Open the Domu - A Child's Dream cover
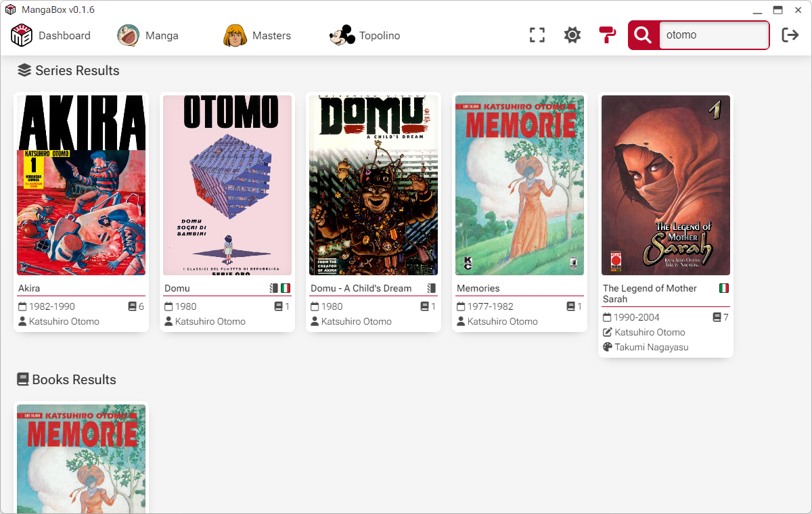Viewport: 812px width, 514px height. (x=374, y=185)
